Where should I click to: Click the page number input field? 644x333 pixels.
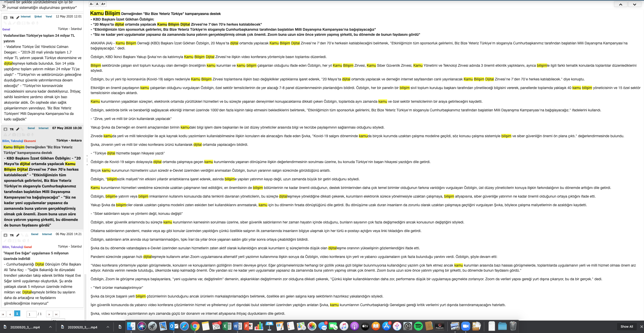coord(31,314)
